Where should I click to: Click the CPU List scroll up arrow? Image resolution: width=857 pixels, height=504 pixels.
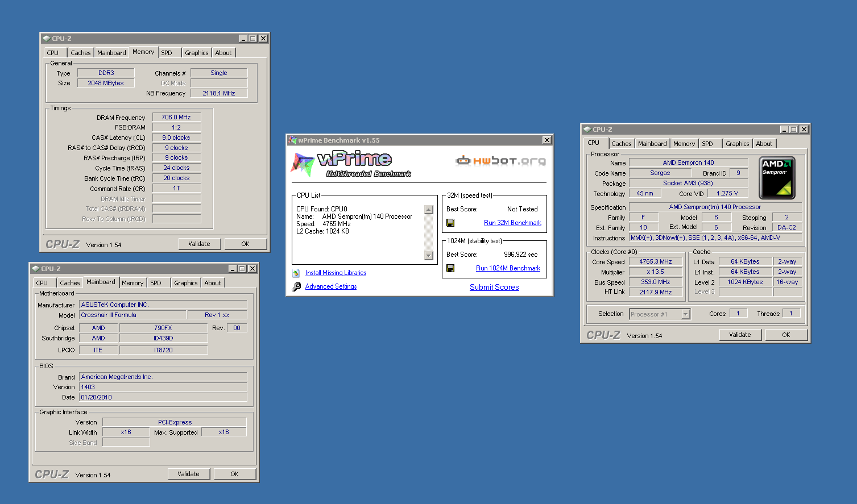[x=429, y=210]
